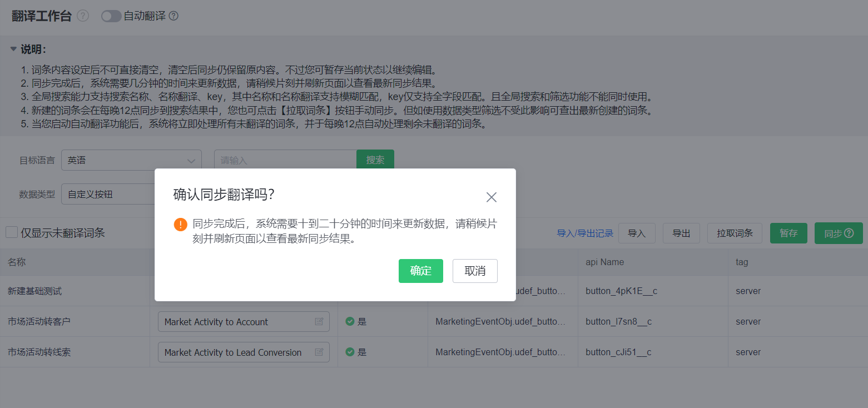Click the 请输入 search input field

(285, 160)
